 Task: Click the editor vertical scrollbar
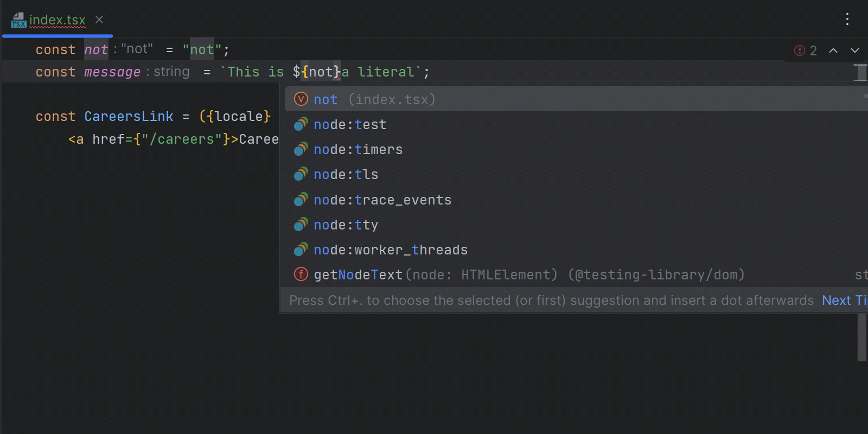[x=861, y=336]
